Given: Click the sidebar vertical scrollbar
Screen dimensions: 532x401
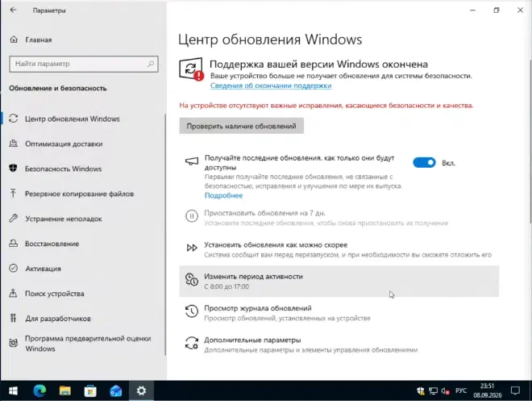Looking at the screenshot, I should point(165,235).
